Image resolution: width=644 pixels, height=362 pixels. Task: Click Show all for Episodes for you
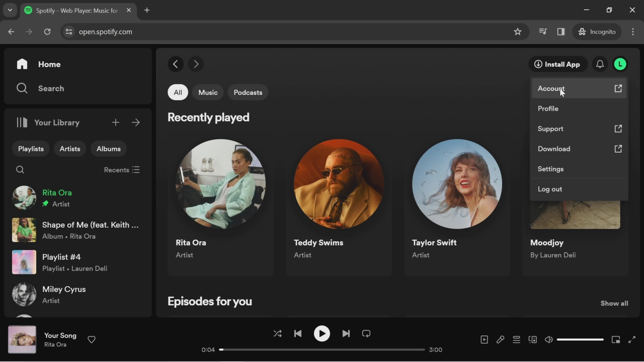(x=614, y=303)
